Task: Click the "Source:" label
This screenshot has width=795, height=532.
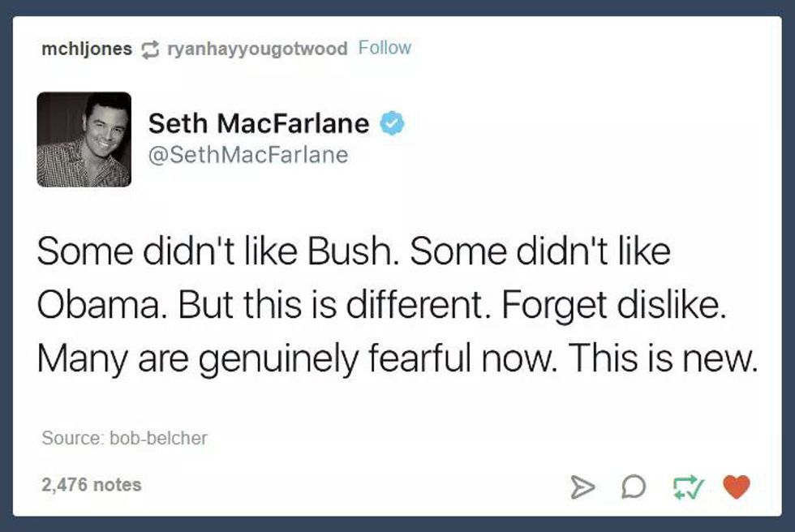Action: 70,438
